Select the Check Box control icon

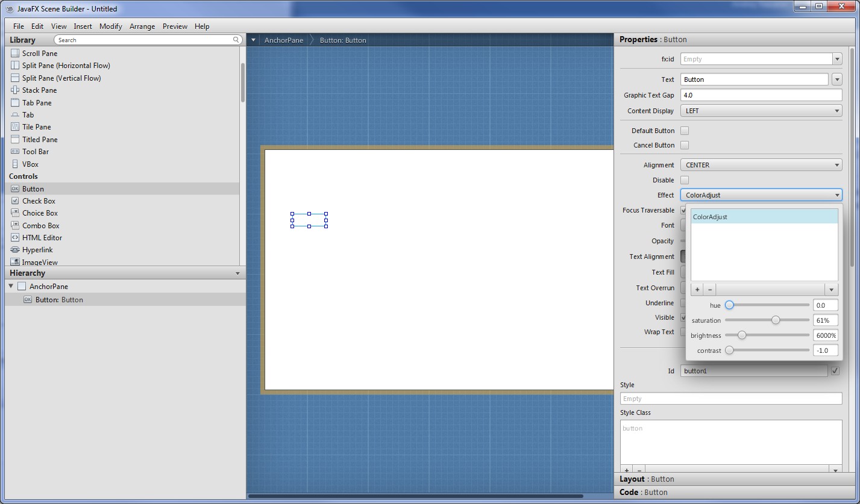[x=15, y=201]
